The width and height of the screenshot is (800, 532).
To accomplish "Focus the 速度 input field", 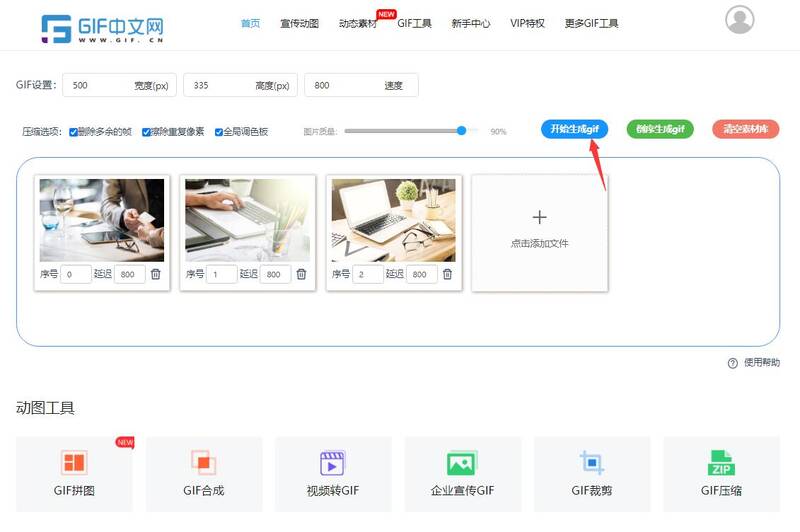I will [361, 85].
